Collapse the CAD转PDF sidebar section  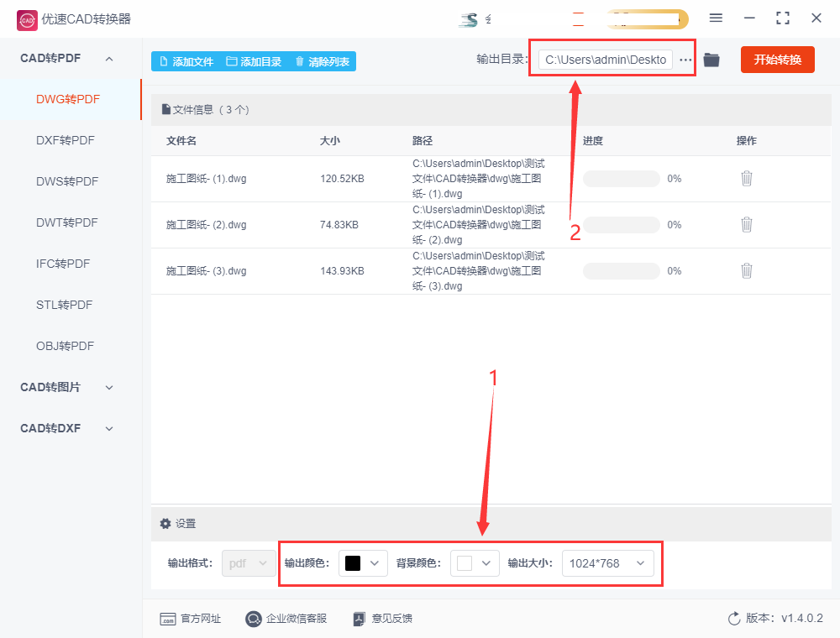(109, 58)
